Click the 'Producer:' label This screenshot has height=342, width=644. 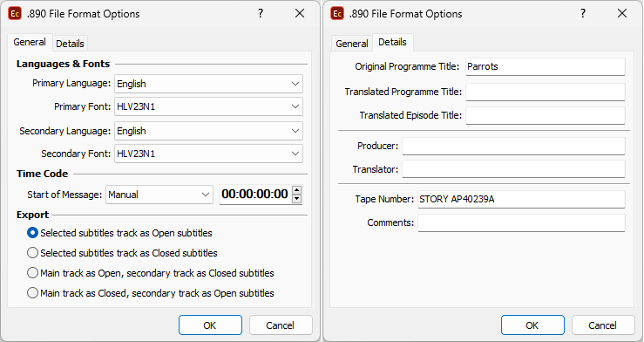click(x=378, y=146)
